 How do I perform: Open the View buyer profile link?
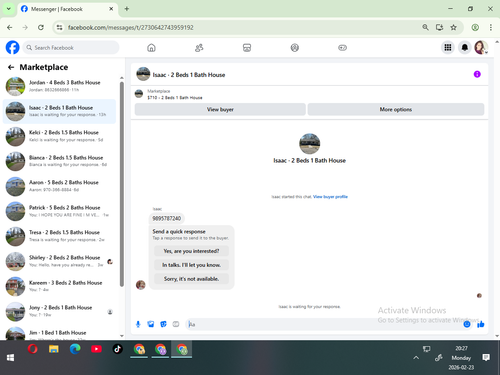click(330, 197)
